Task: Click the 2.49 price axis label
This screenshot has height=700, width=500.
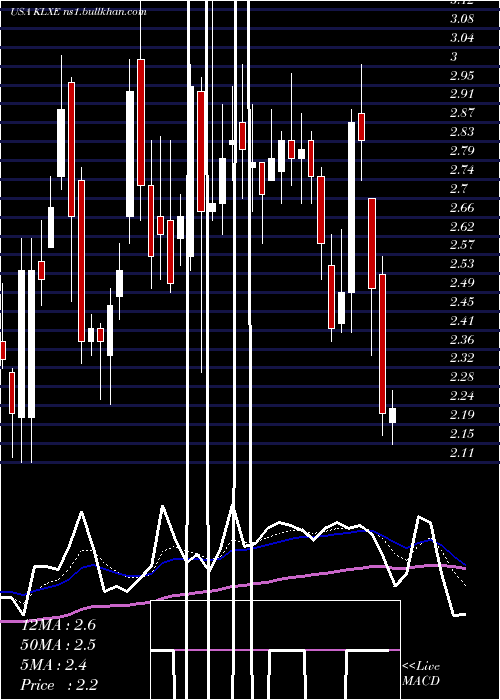Action: (462, 283)
